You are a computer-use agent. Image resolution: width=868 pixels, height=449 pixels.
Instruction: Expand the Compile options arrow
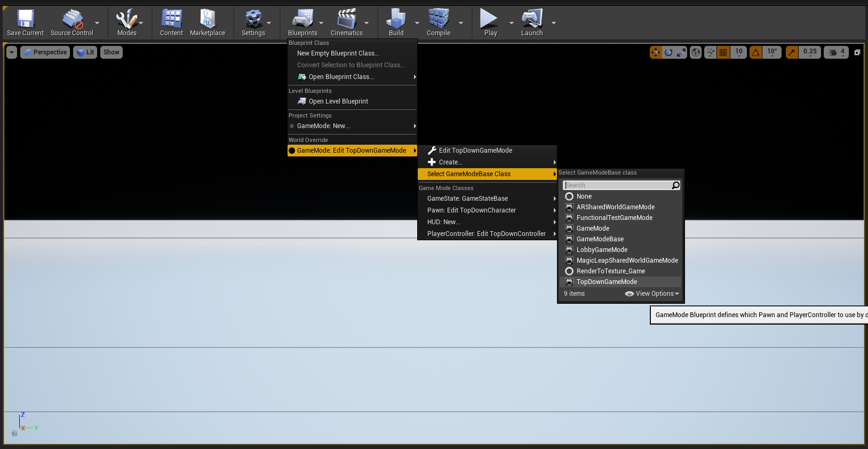click(x=461, y=23)
